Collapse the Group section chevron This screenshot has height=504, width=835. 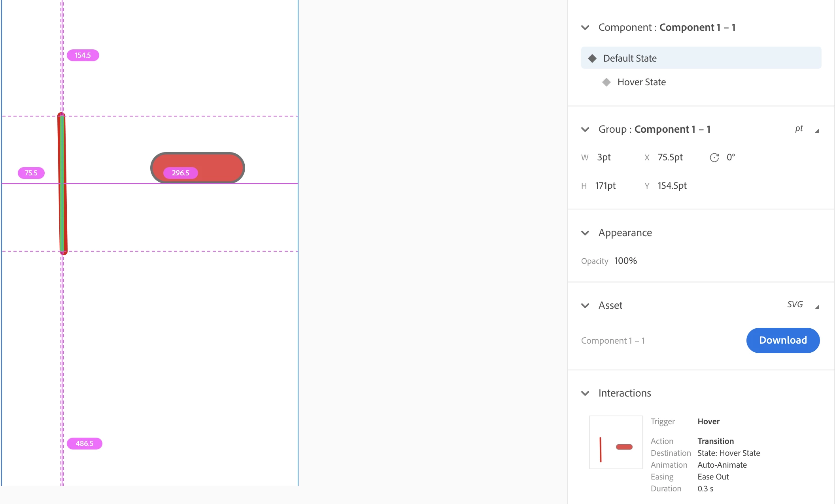coord(585,130)
